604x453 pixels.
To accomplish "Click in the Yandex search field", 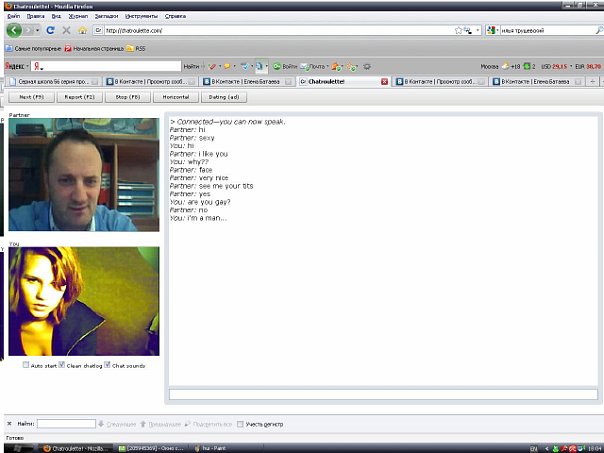I will pos(106,67).
